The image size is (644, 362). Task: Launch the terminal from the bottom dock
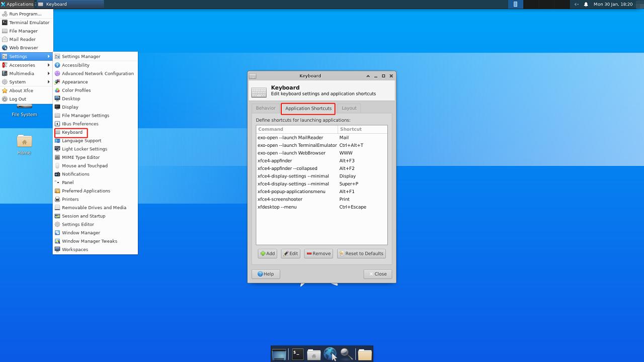(x=297, y=354)
